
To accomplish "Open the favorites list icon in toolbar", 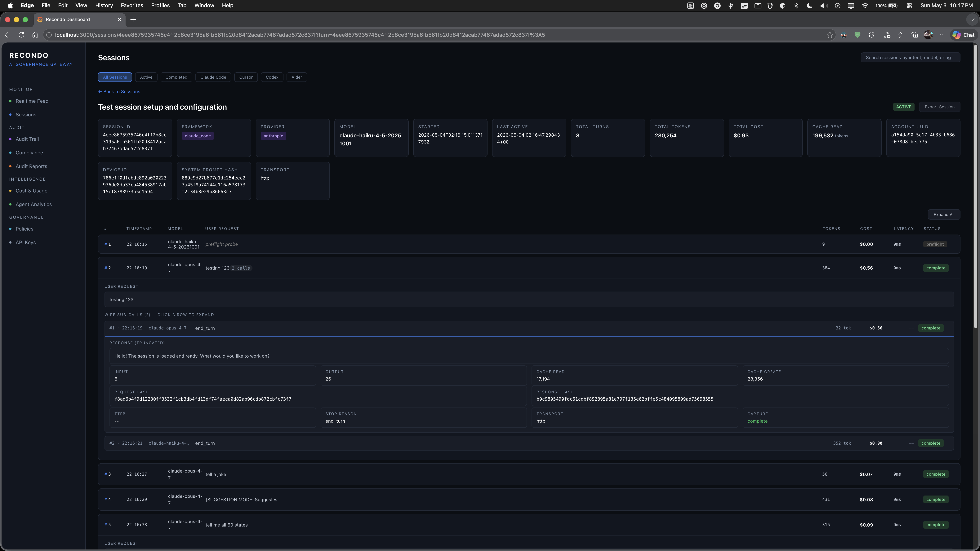I will click(x=901, y=35).
